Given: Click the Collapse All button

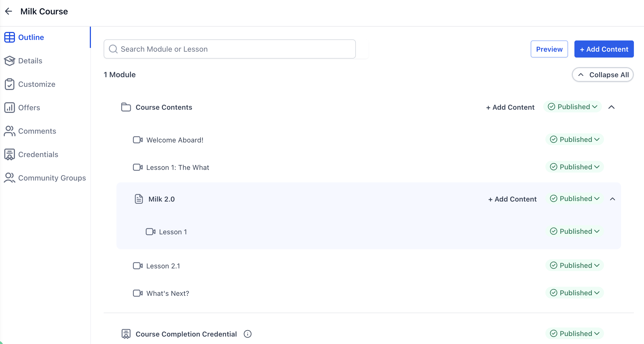Looking at the screenshot, I should click(603, 75).
